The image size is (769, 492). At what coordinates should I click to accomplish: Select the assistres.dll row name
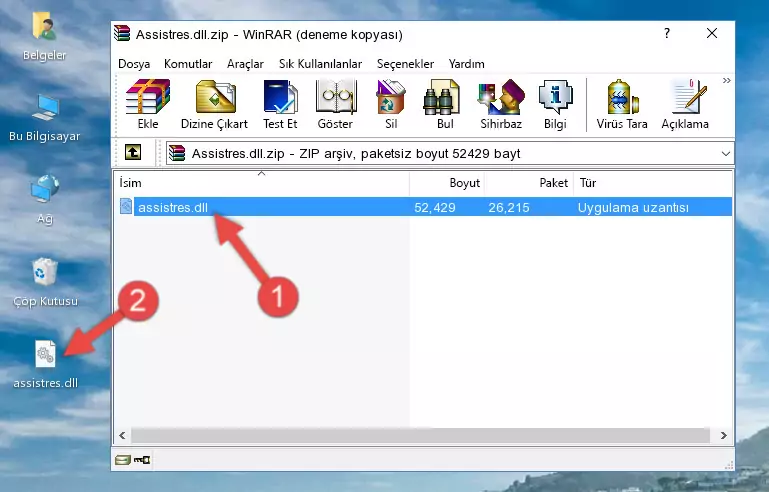pyautogui.click(x=173, y=207)
